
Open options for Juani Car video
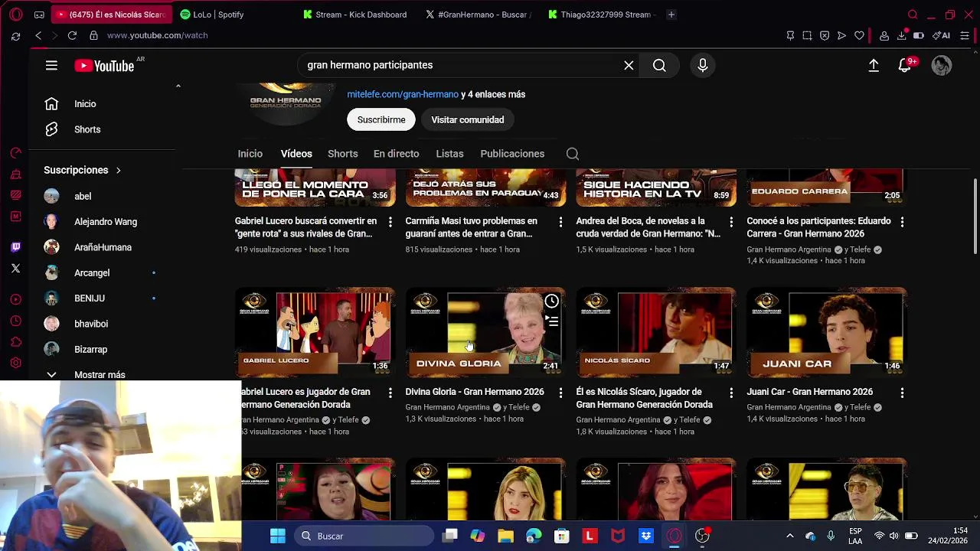(902, 393)
